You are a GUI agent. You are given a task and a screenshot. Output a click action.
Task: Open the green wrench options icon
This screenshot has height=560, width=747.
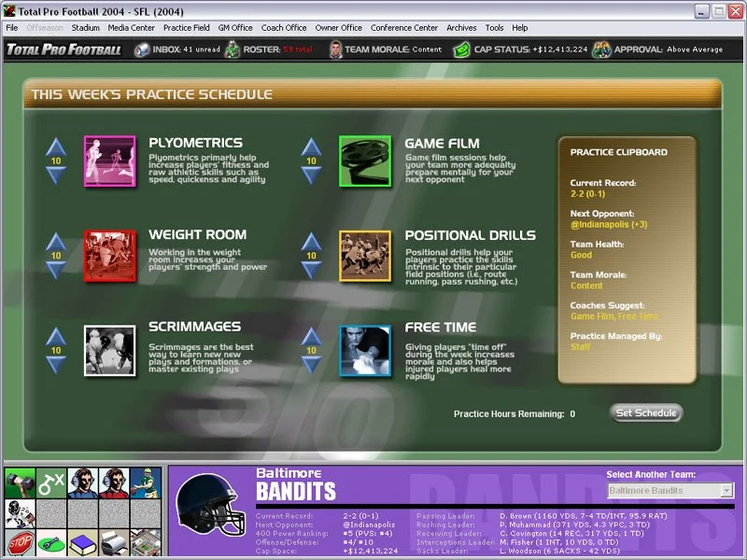51,542
